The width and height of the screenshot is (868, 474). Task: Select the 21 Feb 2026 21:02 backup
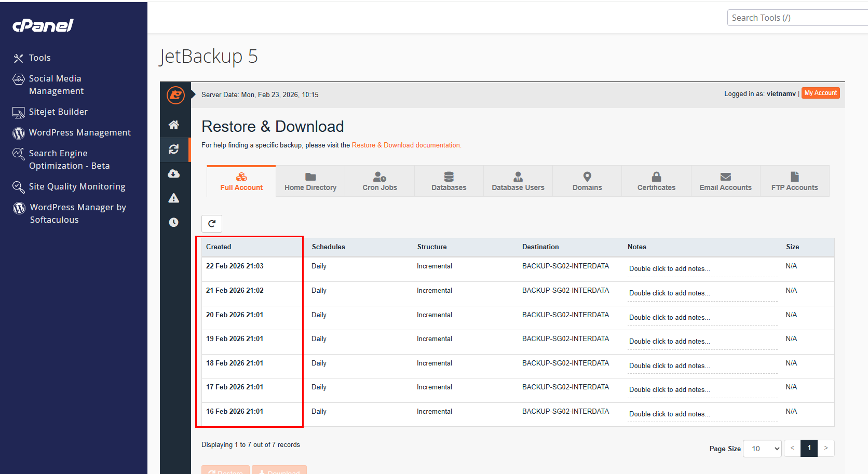click(518, 294)
